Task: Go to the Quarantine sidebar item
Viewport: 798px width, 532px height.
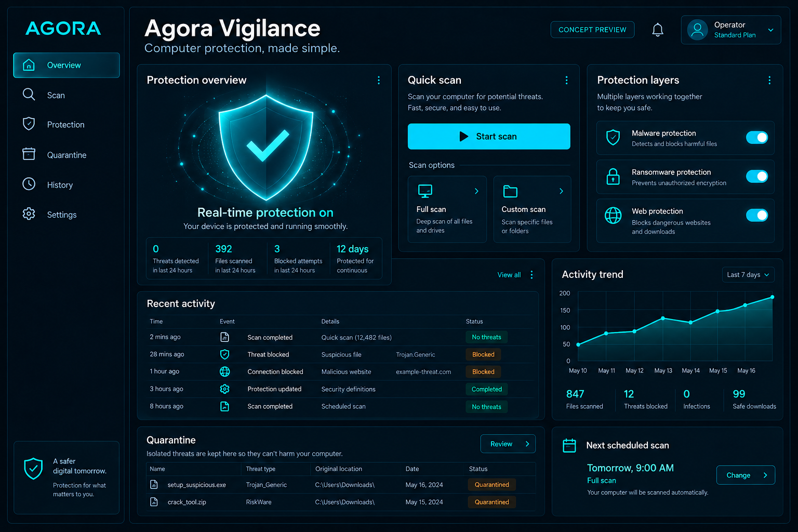Action: coord(66,155)
